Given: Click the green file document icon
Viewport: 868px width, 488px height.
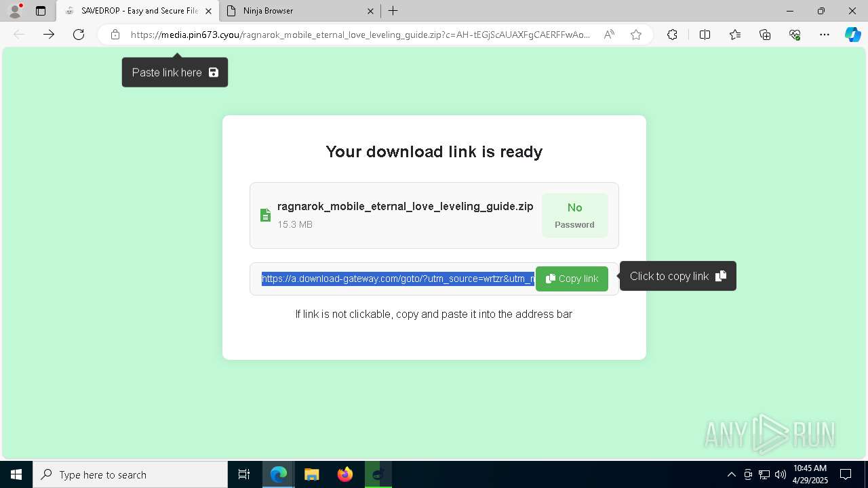Looking at the screenshot, I should pyautogui.click(x=265, y=215).
